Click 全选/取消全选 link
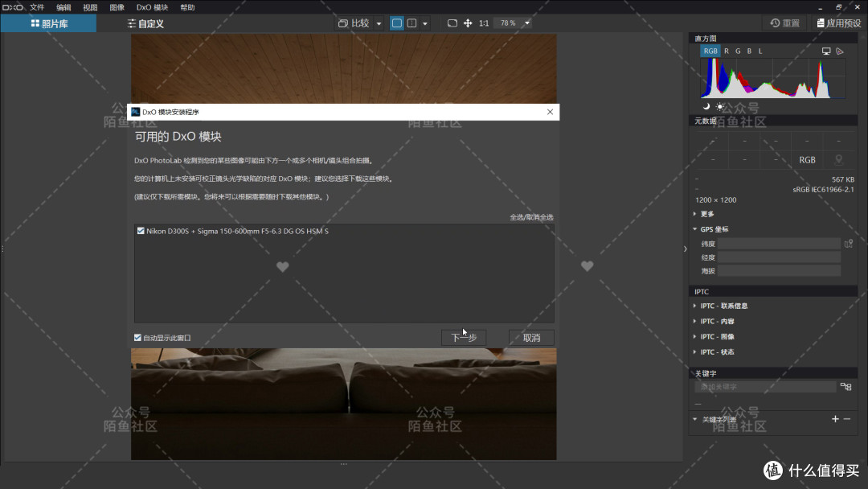The width and height of the screenshot is (868, 489). point(531,217)
